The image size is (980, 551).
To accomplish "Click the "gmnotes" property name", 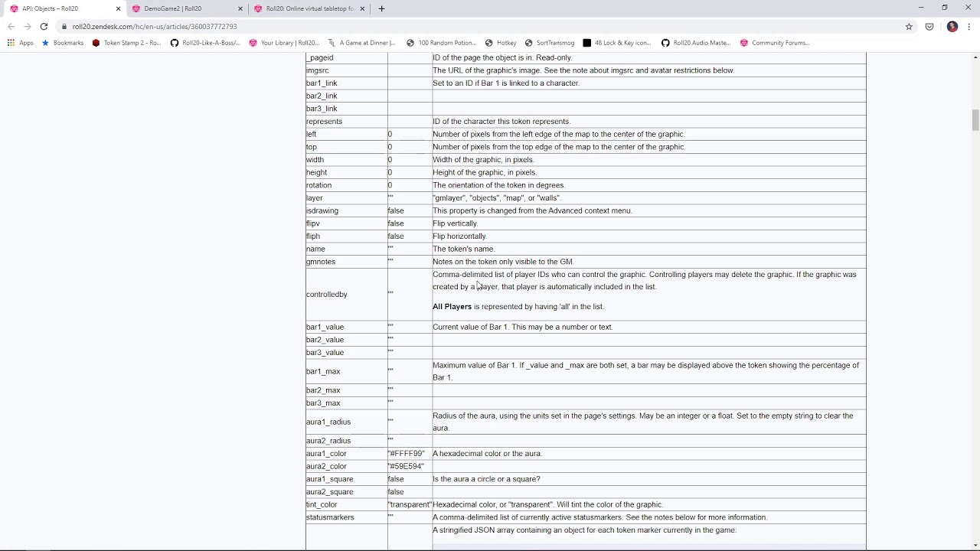I will 321,262.
